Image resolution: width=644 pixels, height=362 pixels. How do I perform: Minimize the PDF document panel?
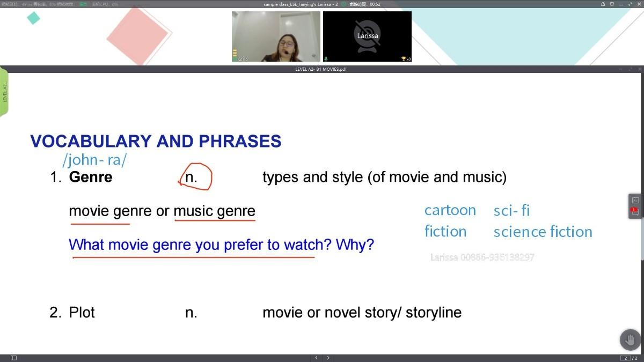(x=620, y=69)
